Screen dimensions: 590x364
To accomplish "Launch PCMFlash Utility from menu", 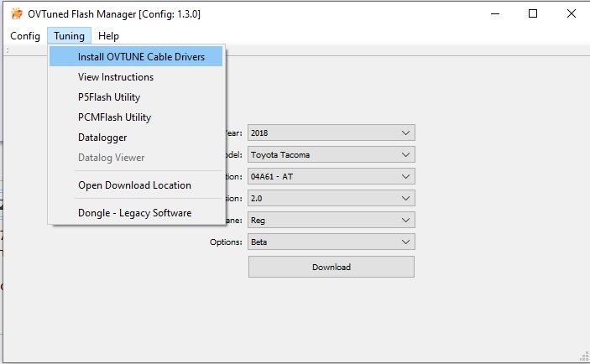I will pyautogui.click(x=136, y=117).
